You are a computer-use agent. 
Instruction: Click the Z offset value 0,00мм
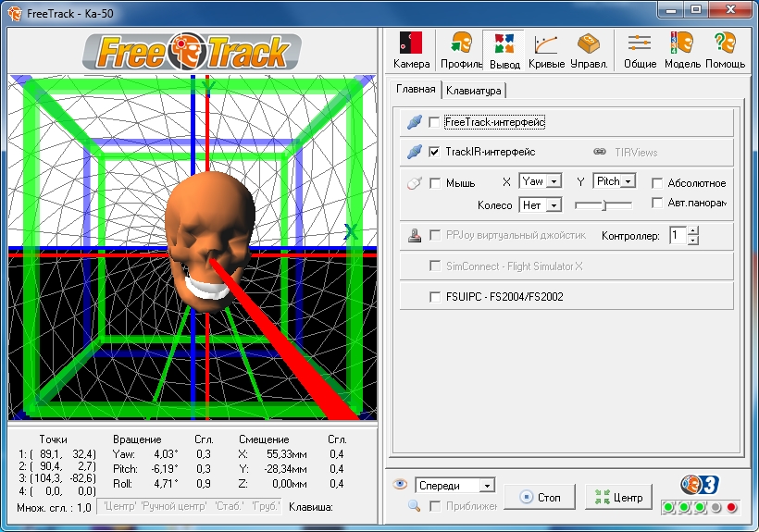(289, 484)
